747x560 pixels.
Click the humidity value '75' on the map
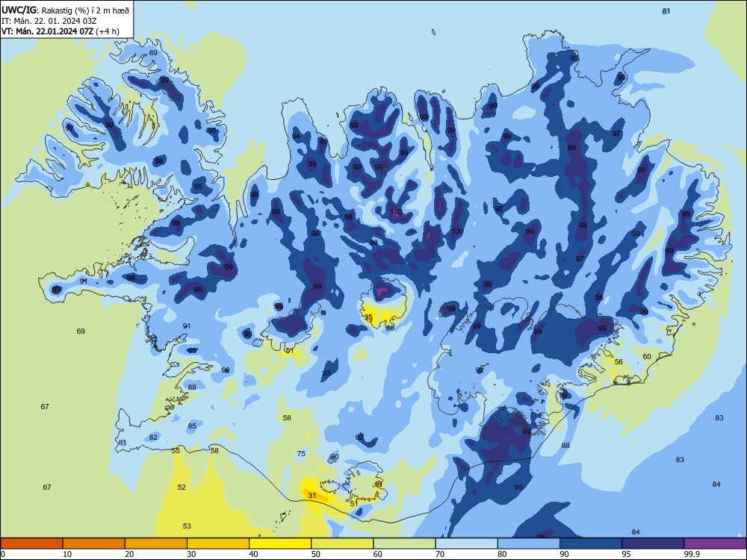[301, 454]
